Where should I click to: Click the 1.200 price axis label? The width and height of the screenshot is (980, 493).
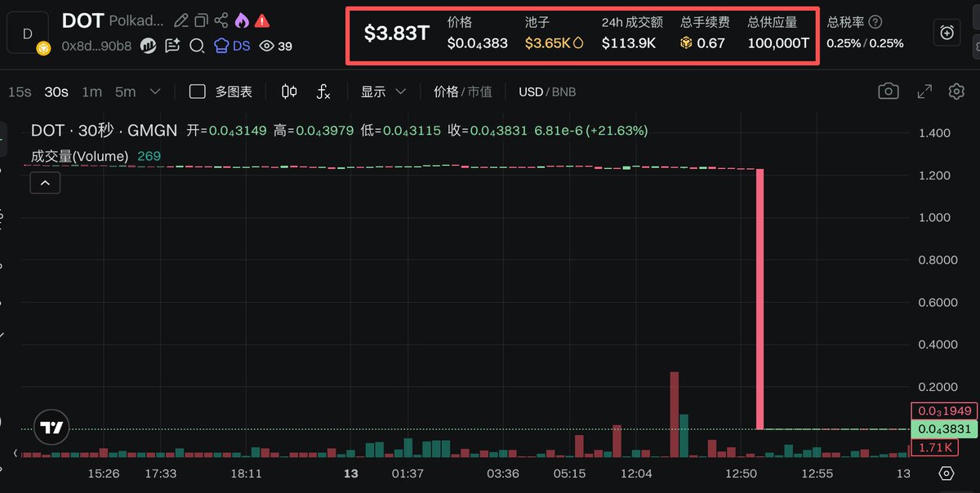934,175
